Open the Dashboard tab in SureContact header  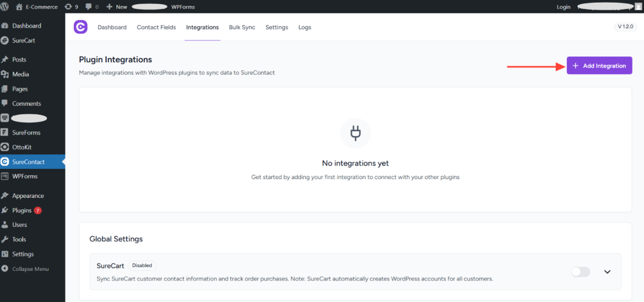112,27
